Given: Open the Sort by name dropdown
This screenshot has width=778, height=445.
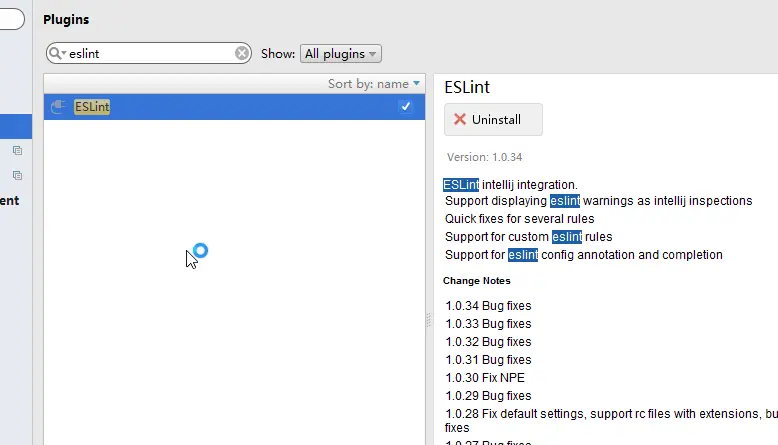Looking at the screenshot, I should pyautogui.click(x=374, y=84).
